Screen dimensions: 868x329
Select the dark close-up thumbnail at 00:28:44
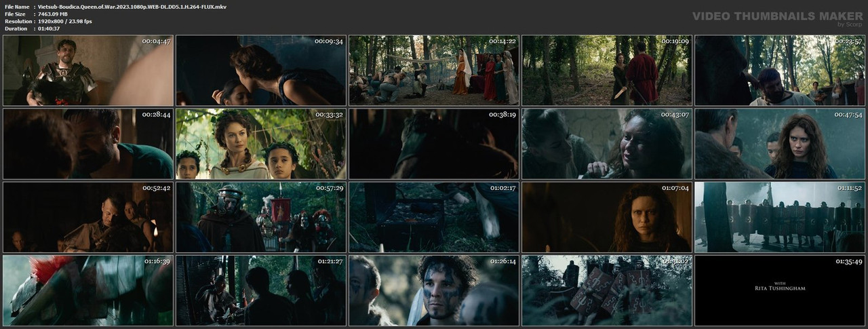tap(88, 144)
